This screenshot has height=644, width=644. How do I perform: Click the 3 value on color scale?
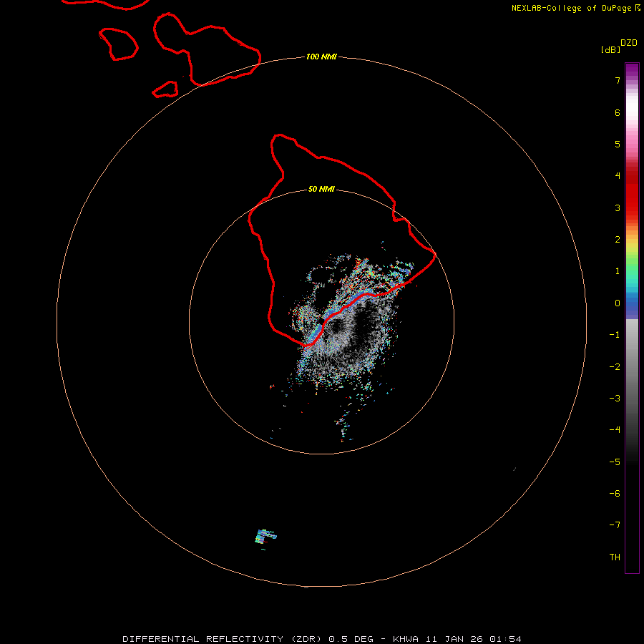[618, 208]
